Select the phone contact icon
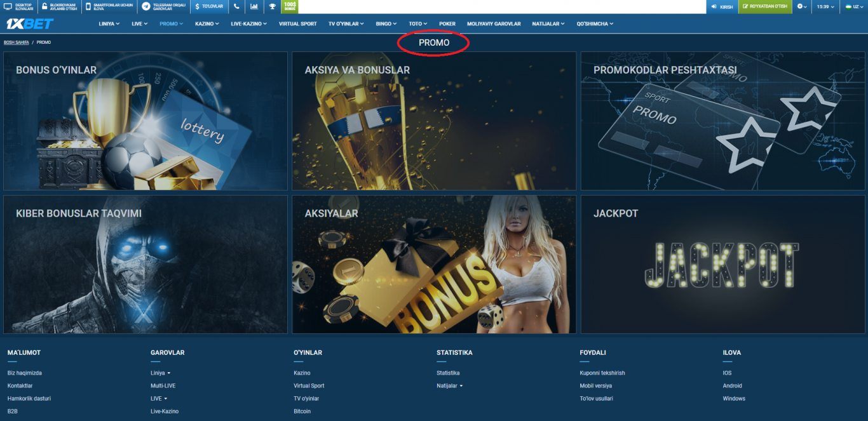This screenshot has height=421, width=868. [x=236, y=7]
